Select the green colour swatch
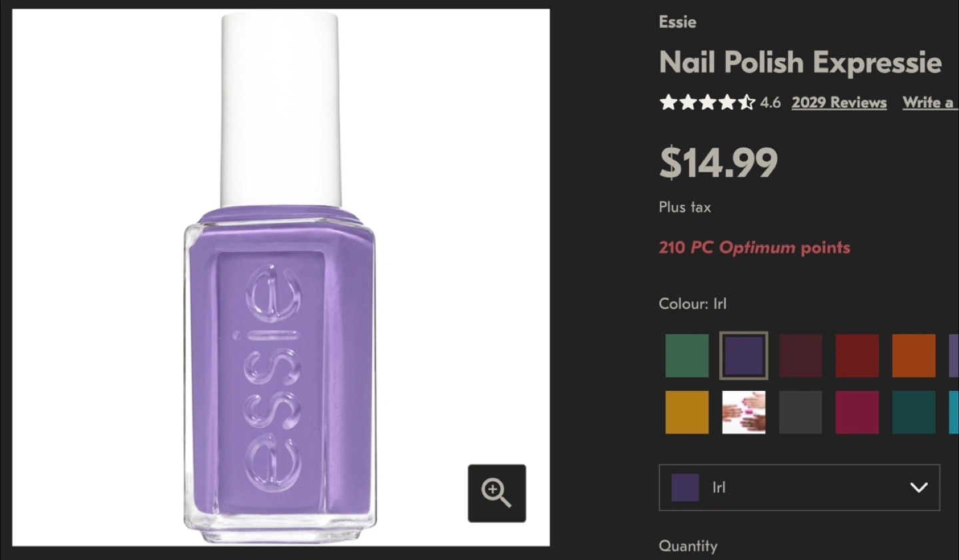Image resolution: width=959 pixels, height=560 pixels. click(x=687, y=356)
